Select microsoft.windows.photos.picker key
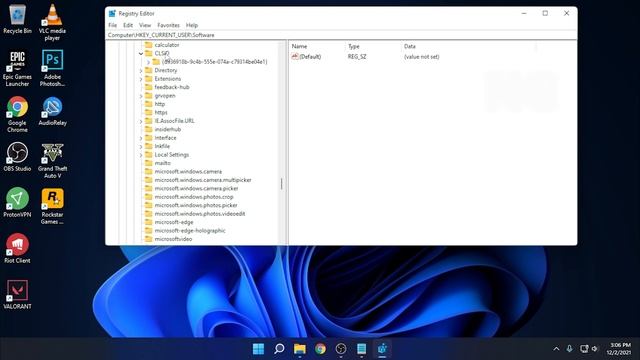The image size is (640, 360). (x=196, y=205)
